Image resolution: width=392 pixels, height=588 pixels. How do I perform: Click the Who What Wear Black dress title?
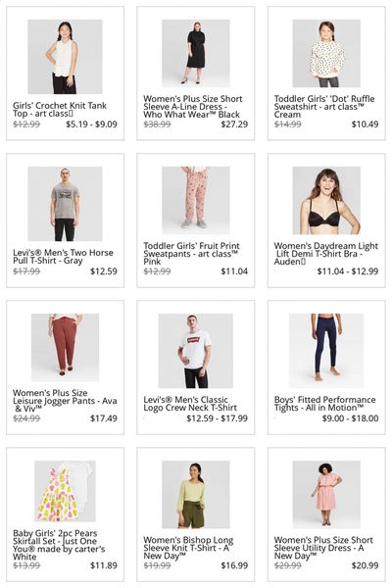[x=192, y=107]
